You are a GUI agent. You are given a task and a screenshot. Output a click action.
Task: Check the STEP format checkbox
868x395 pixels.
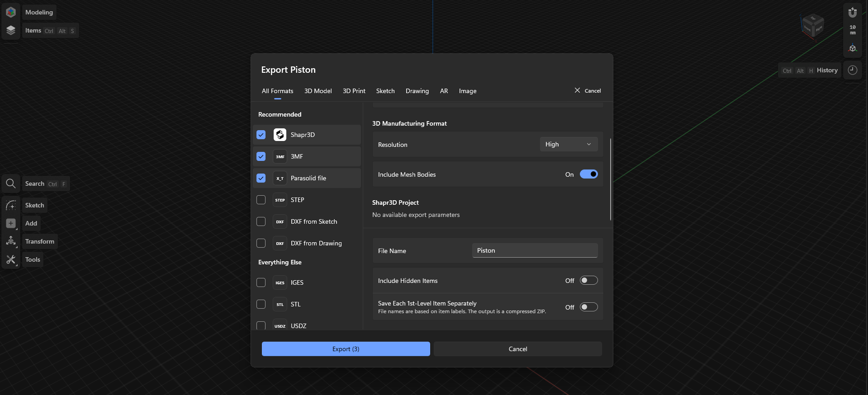tap(261, 200)
